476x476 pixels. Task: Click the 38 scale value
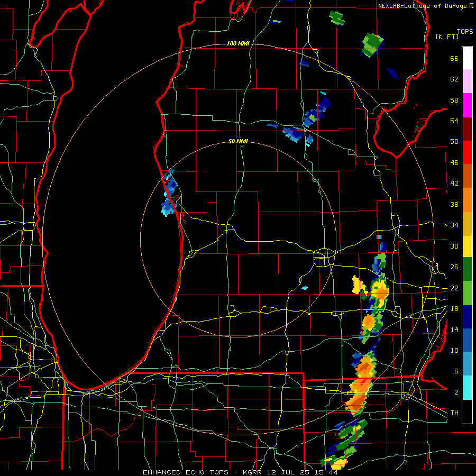point(454,204)
